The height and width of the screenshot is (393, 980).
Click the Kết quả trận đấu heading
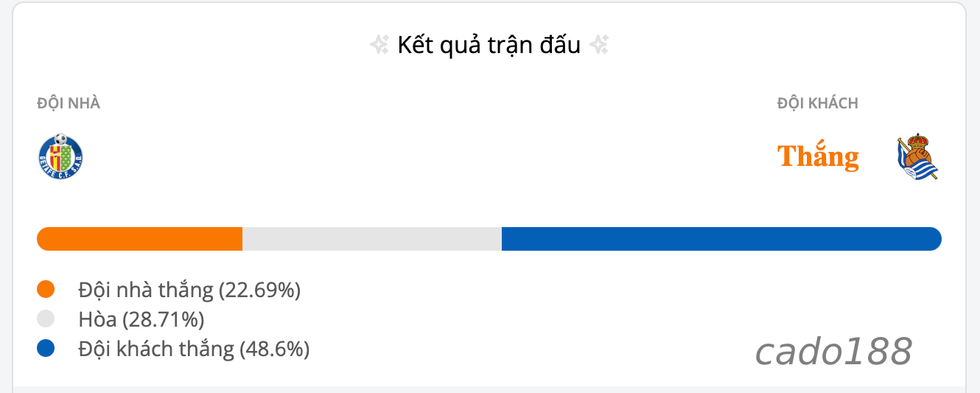tap(489, 46)
